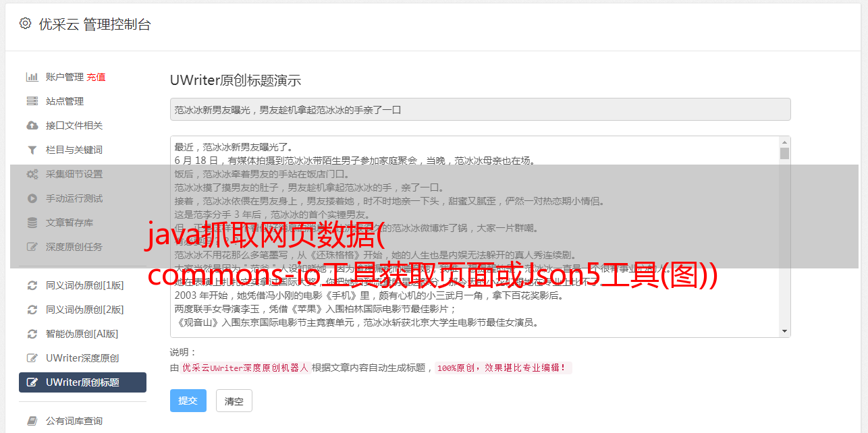Click the refresh icon beside 同义词伪原创[1版]

(32, 285)
